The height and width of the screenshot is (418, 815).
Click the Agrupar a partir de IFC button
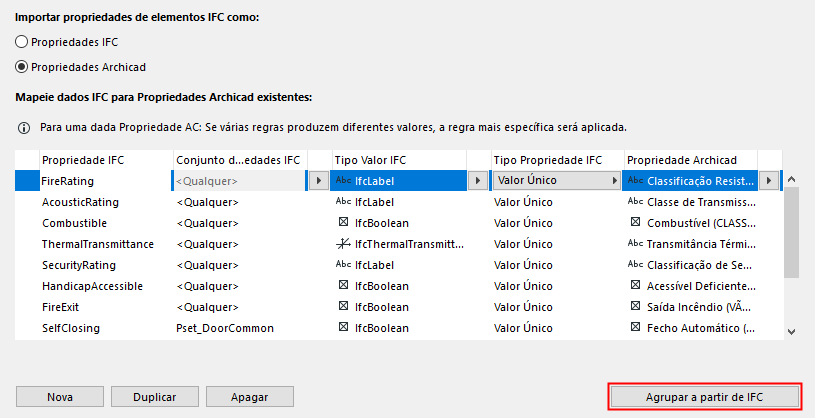pyautogui.click(x=705, y=397)
